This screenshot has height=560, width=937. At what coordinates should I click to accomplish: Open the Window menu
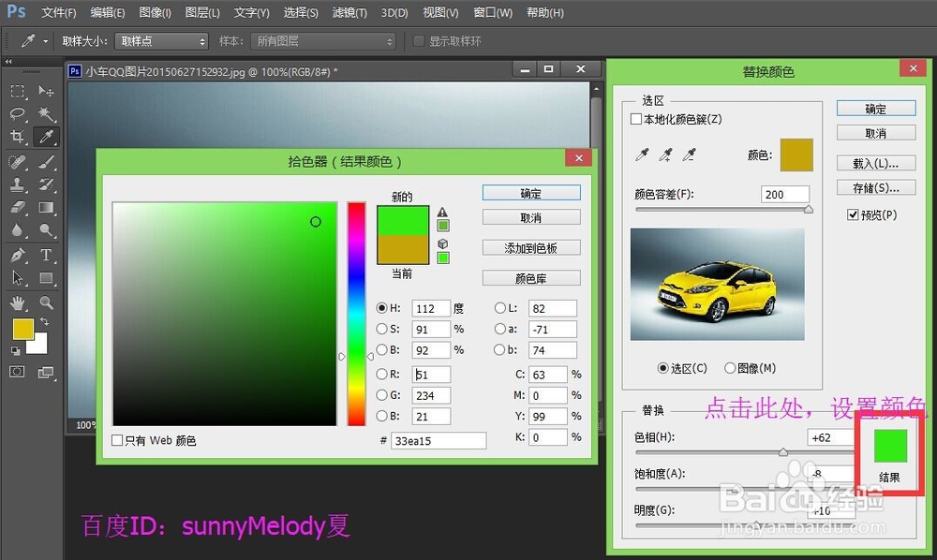(x=493, y=12)
